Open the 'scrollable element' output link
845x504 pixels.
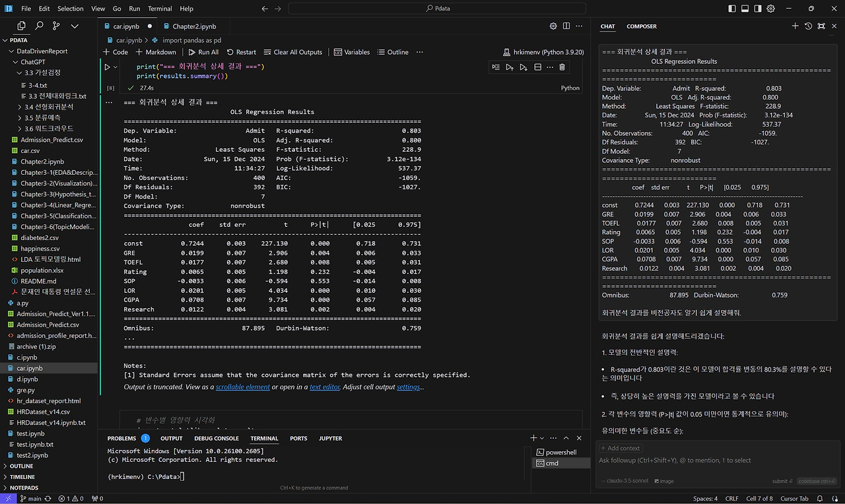(x=242, y=387)
